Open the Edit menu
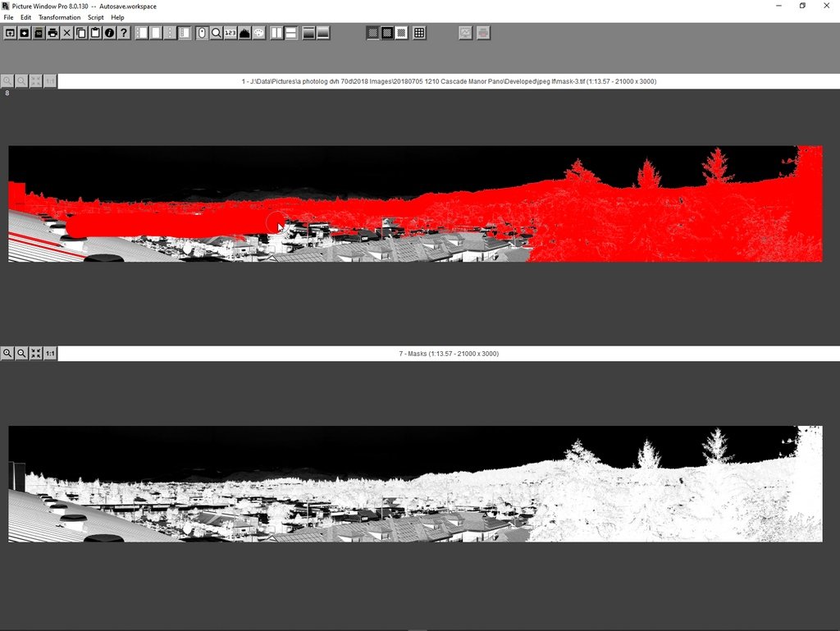 [26, 17]
